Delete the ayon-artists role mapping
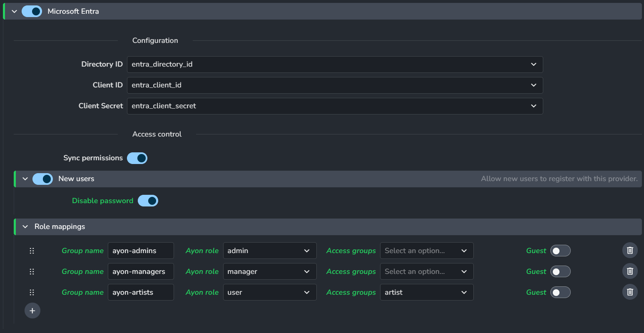This screenshot has width=644, height=333. [x=630, y=292]
